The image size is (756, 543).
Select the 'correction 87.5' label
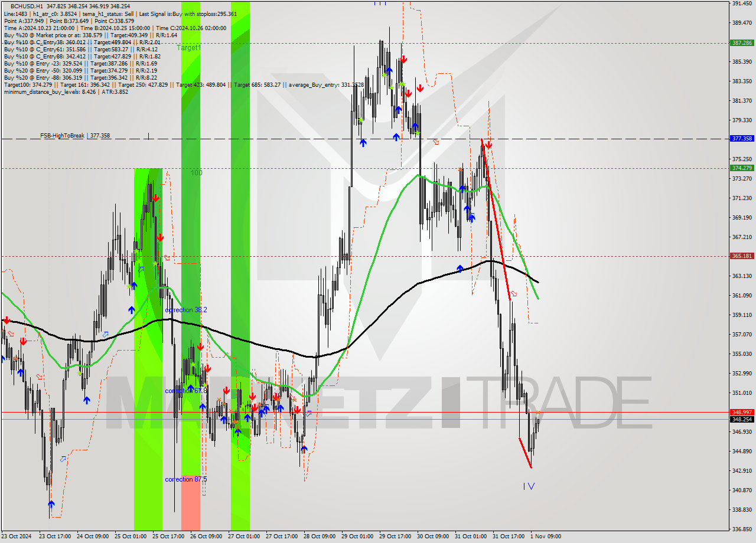coord(186,479)
